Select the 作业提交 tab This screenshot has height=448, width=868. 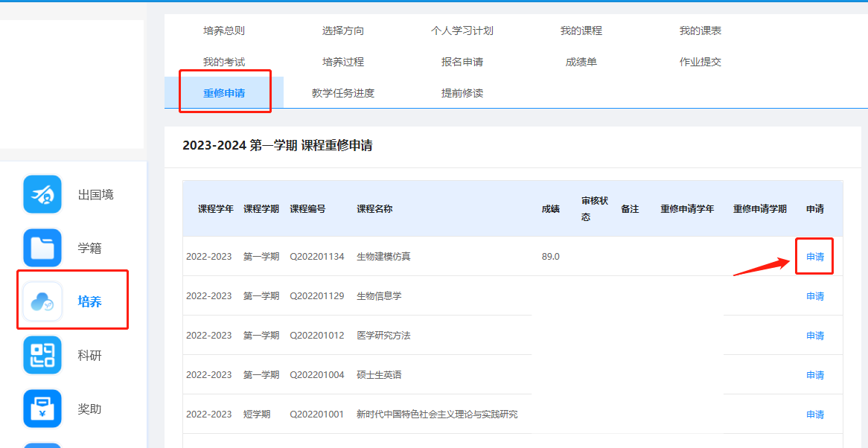[x=700, y=62]
